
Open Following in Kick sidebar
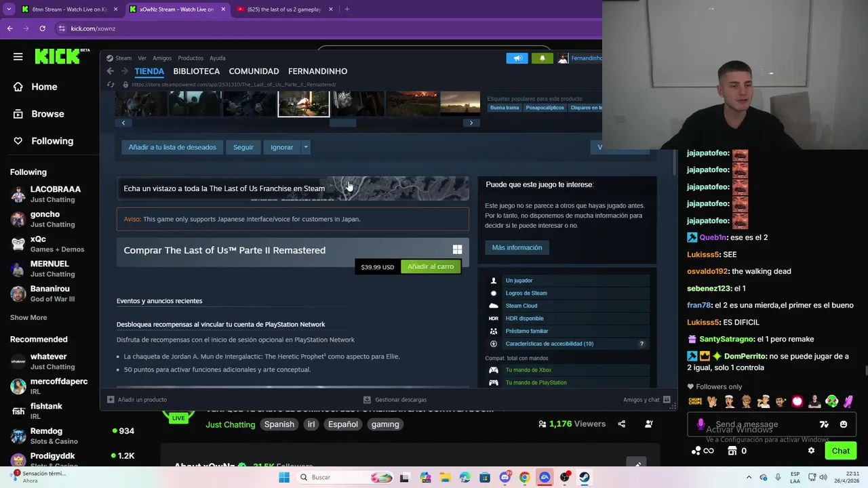43,141
